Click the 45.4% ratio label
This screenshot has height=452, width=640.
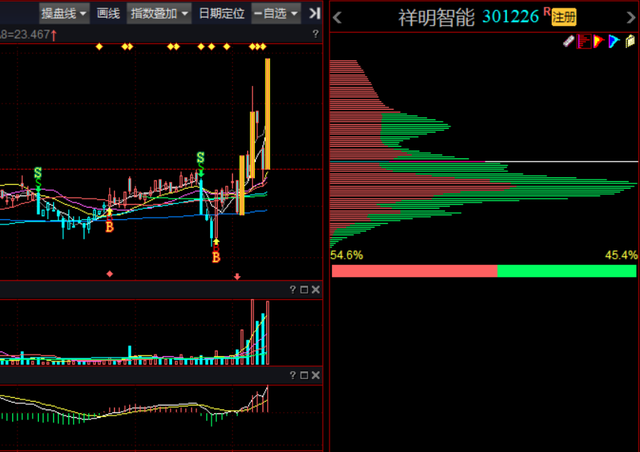(x=621, y=255)
